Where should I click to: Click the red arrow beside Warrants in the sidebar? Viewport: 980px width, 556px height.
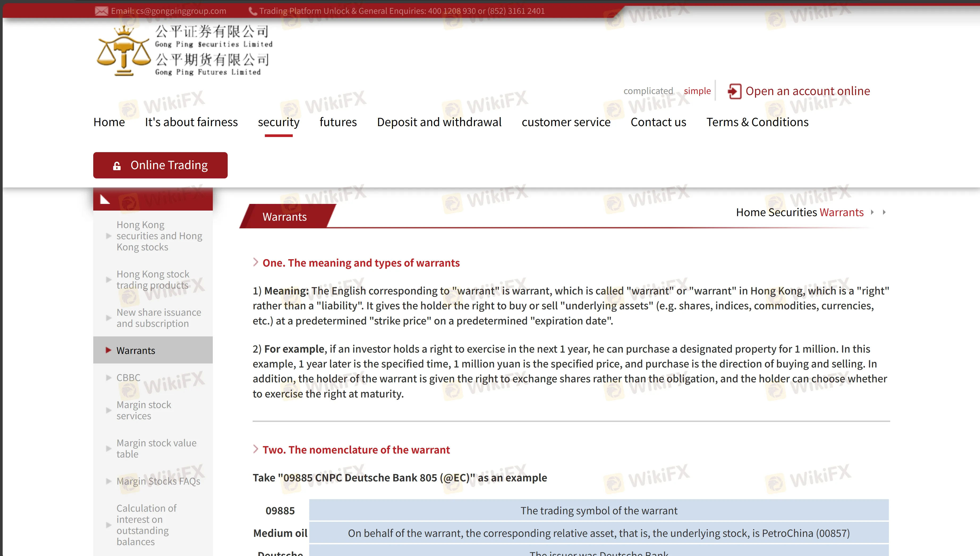click(108, 350)
